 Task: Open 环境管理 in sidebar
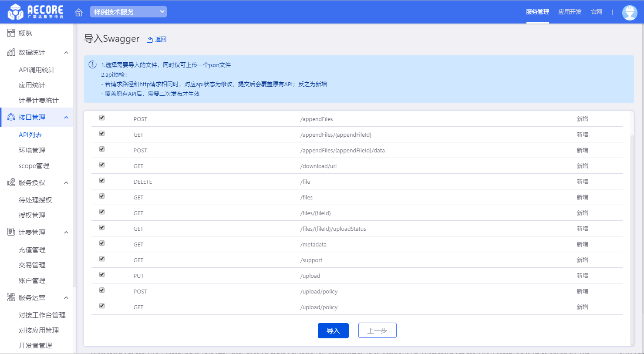32,150
